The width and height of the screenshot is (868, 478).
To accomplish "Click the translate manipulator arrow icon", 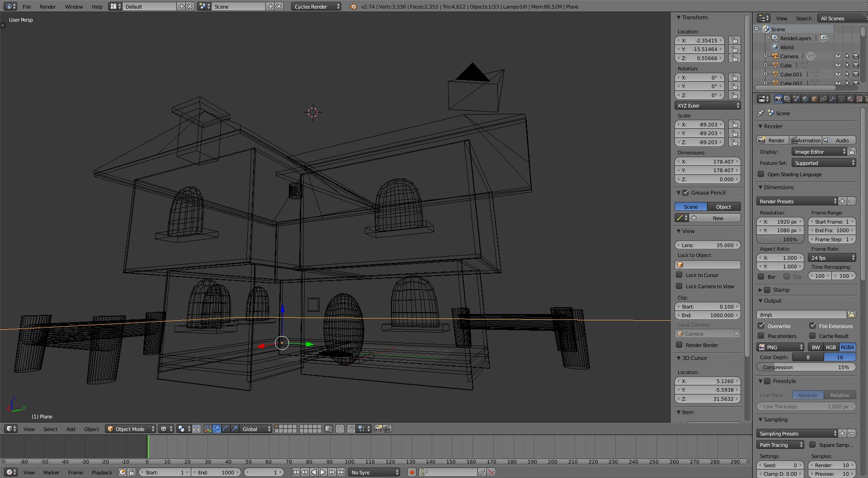I will [x=217, y=429].
